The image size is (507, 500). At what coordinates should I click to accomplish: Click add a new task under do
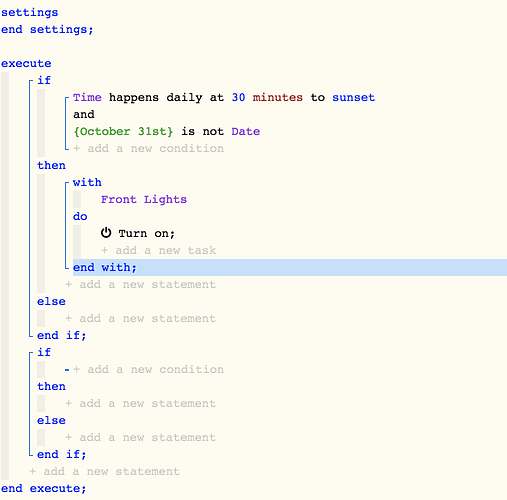158,250
